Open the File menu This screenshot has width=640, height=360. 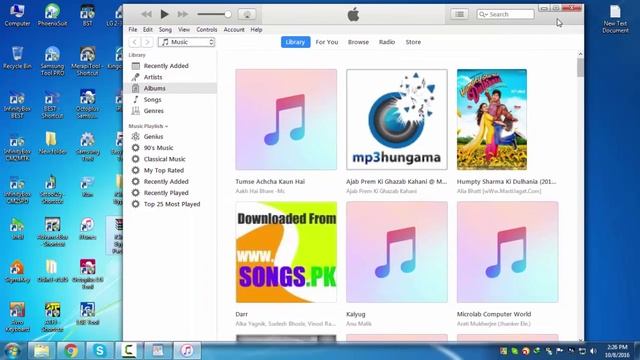tap(133, 30)
